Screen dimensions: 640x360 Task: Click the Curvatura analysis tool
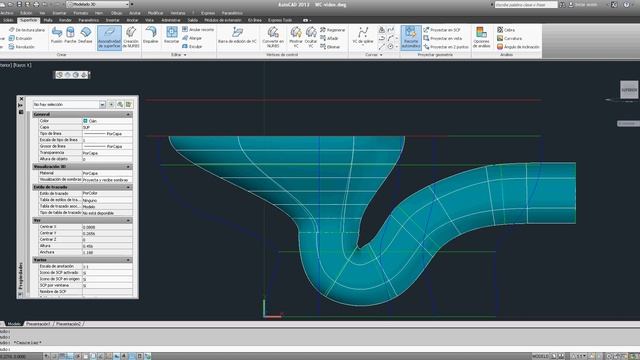(509, 38)
